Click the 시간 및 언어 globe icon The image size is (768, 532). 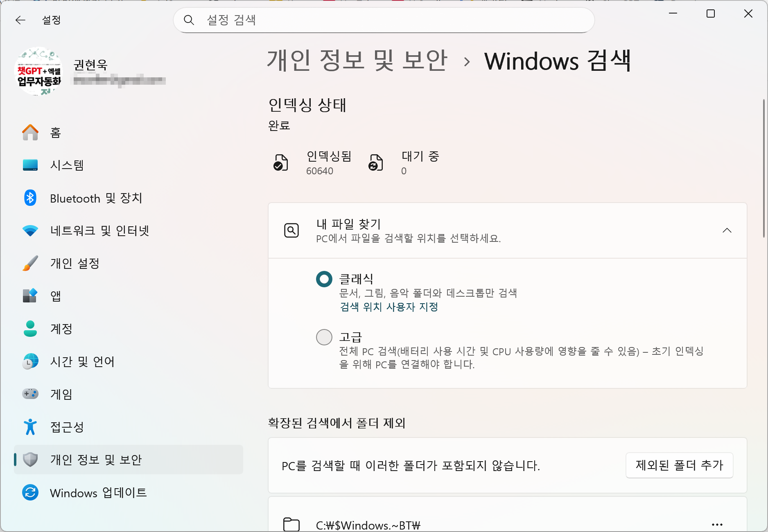[x=30, y=362]
